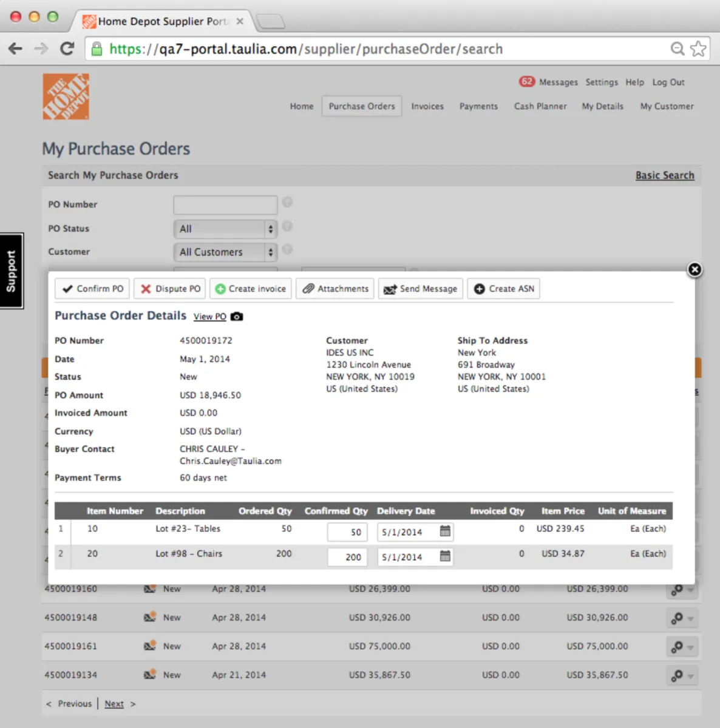
Task: Open the Cash Planner menu item
Action: click(540, 106)
